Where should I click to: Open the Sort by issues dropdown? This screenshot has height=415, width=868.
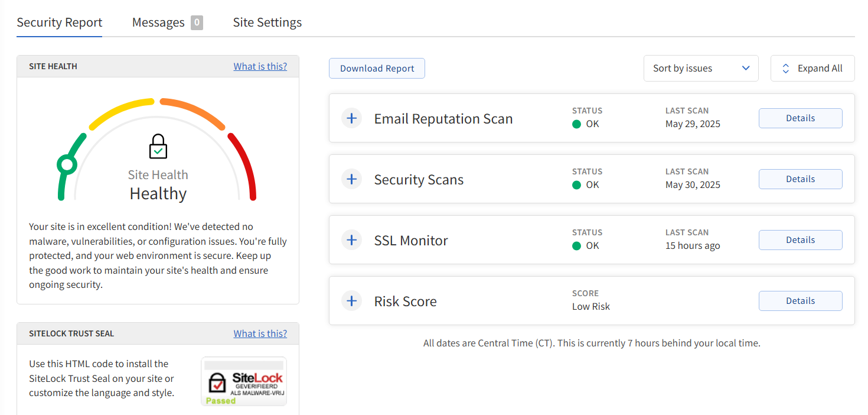coord(701,69)
